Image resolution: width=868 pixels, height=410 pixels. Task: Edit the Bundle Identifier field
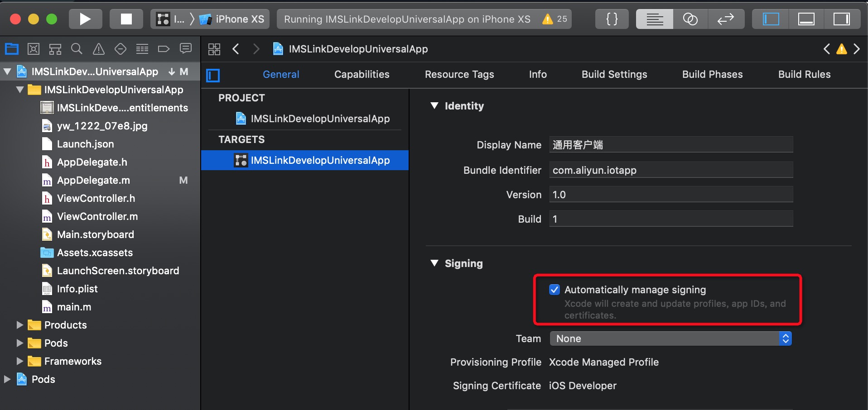click(671, 170)
